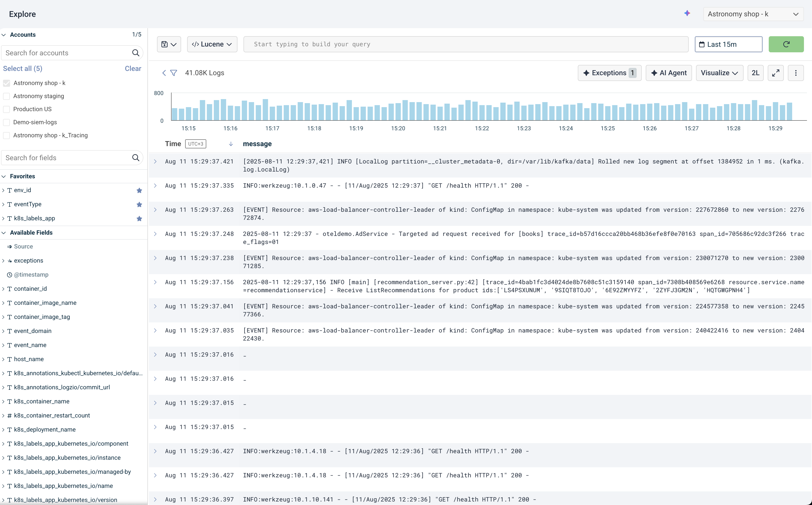Collapse the Available Fields section
This screenshot has width=812, height=505.
coord(4,233)
